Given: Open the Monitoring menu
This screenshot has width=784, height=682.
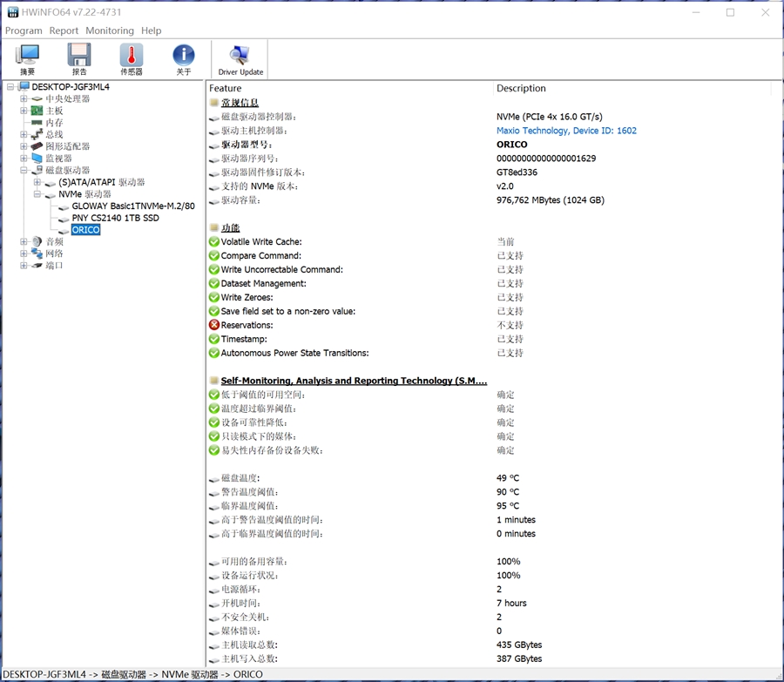Looking at the screenshot, I should pos(110,30).
